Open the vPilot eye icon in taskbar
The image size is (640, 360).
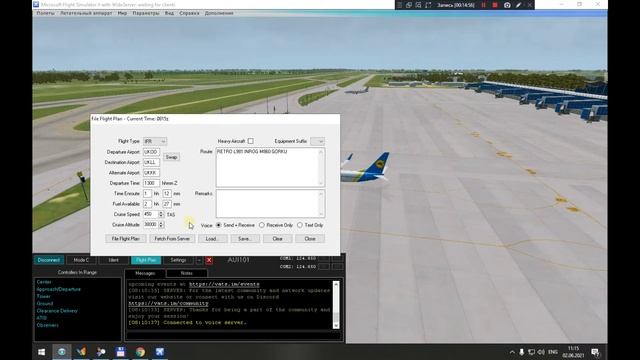pyautogui.click(x=62, y=352)
